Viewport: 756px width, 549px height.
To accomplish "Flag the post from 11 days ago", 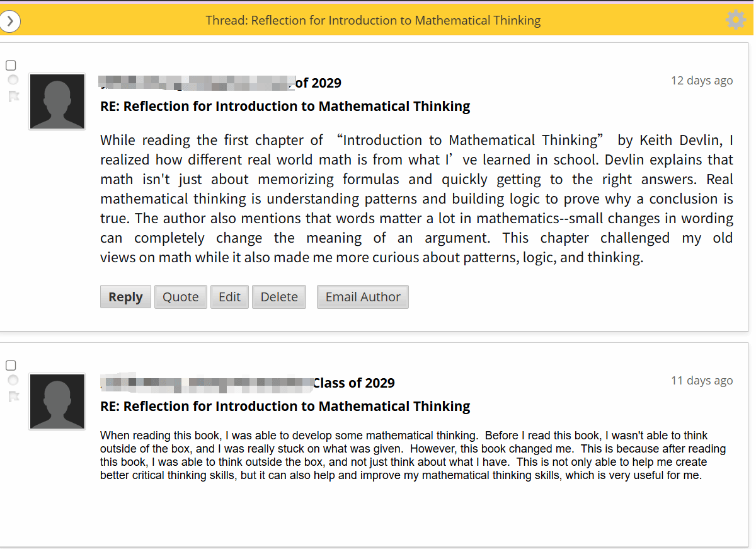I will (13, 396).
